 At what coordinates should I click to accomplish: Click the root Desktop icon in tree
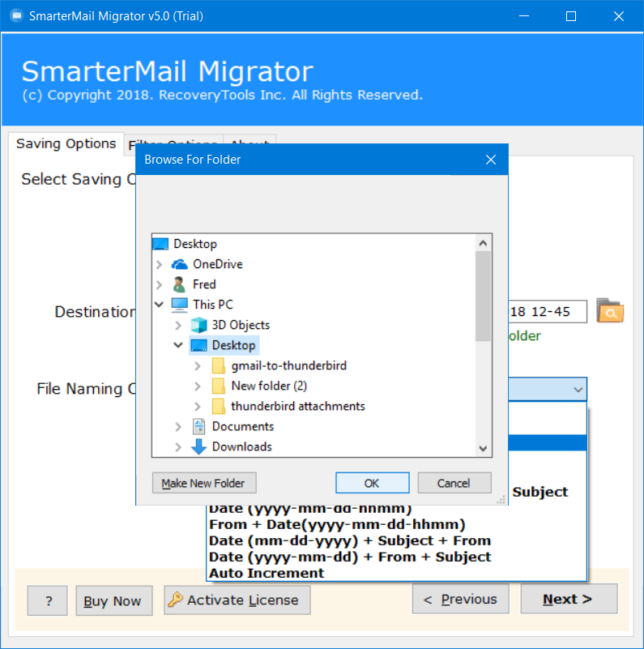click(160, 244)
